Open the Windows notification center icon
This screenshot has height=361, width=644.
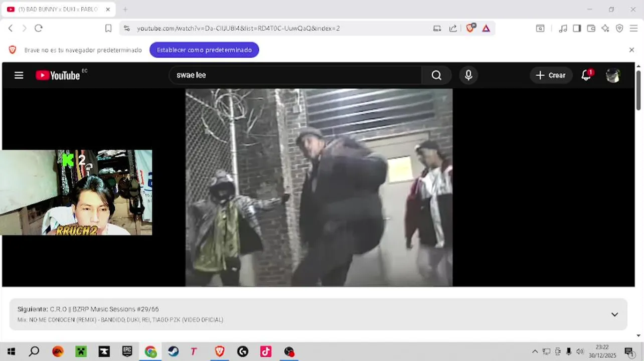point(629,351)
